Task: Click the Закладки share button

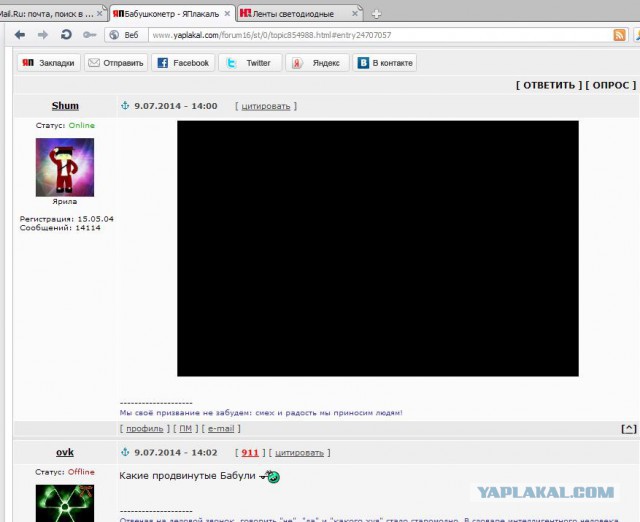Action: pyautogui.click(x=49, y=62)
